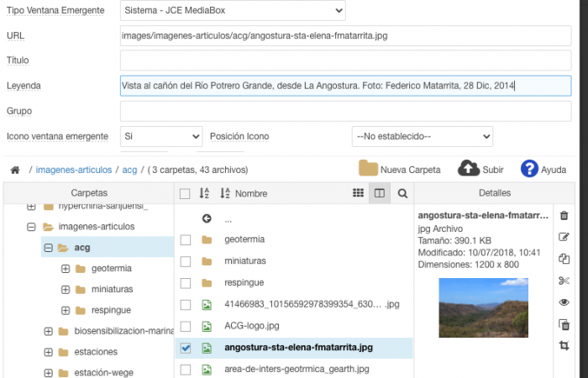588x378 pixels.
Task: Tick the select-all checkbox in file header
Action: click(x=186, y=194)
